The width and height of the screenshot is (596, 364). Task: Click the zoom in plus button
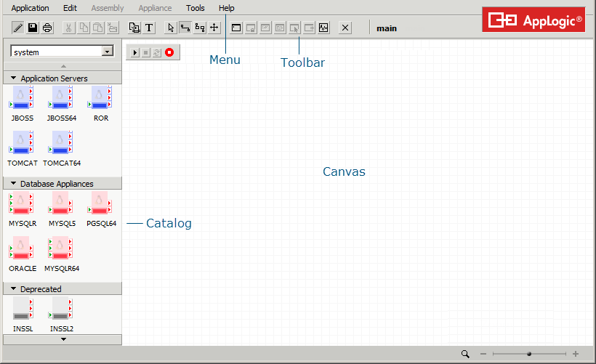click(576, 354)
